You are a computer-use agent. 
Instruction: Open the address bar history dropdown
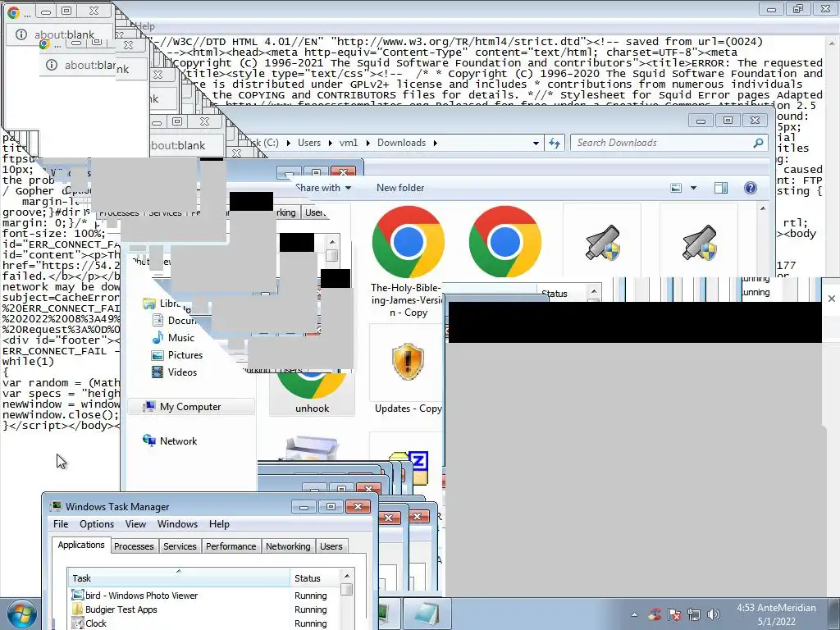click(x=535, y=143)
